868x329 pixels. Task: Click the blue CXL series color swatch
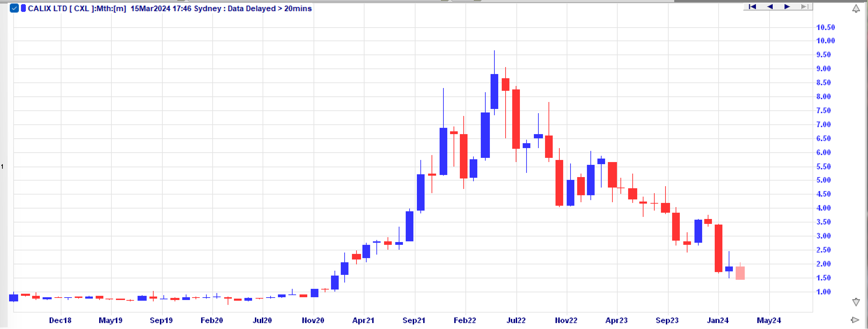point(23,8)
